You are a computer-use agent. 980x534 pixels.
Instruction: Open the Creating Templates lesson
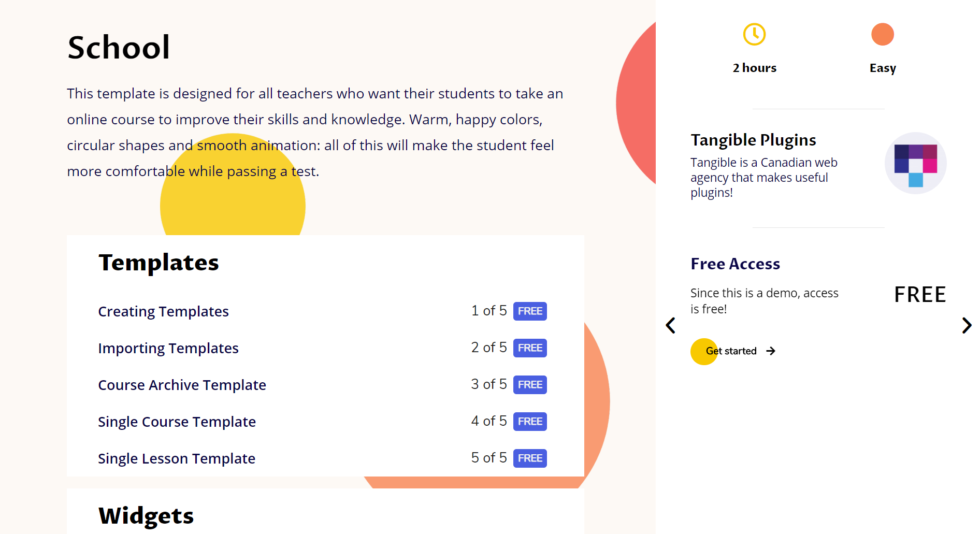[163, 311]
